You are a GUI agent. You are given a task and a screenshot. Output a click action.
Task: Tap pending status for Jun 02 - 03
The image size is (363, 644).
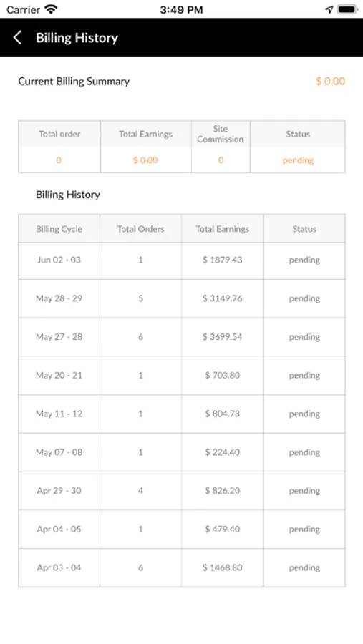(304, 260)
